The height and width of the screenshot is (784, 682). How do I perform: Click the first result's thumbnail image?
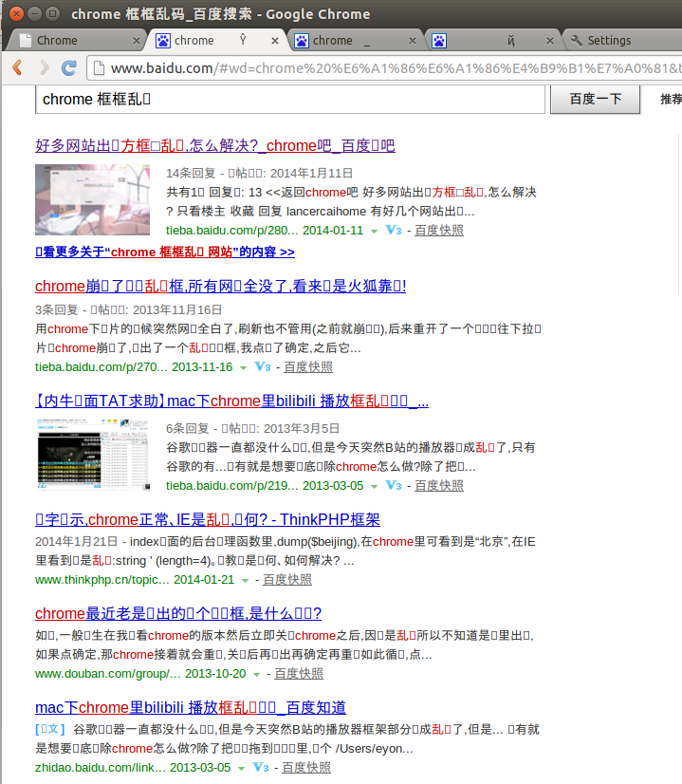pos(92,199)
